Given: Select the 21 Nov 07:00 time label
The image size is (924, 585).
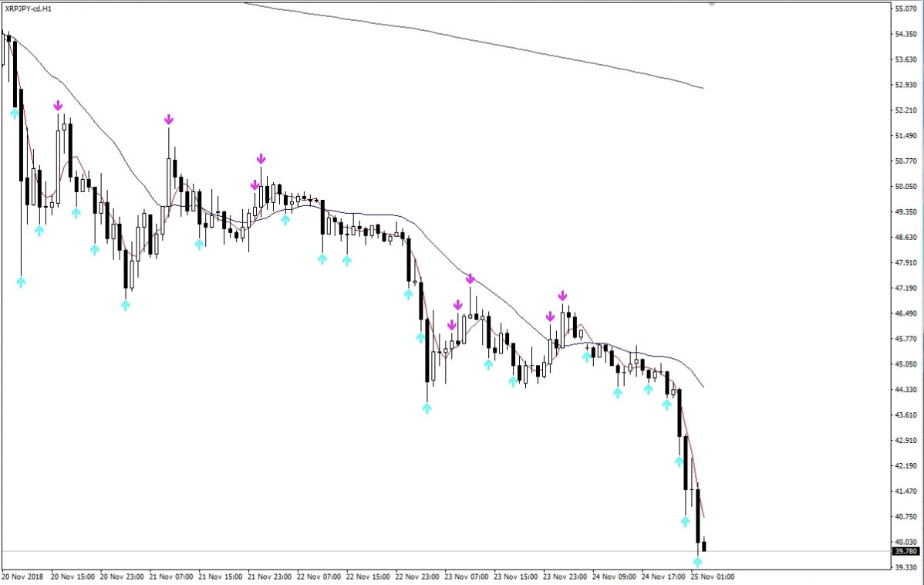Looking at the screenshot, I should [171, 577].
